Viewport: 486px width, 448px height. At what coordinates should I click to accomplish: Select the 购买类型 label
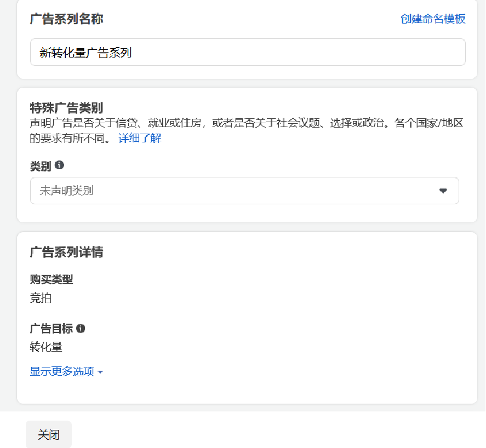[52, 279]
